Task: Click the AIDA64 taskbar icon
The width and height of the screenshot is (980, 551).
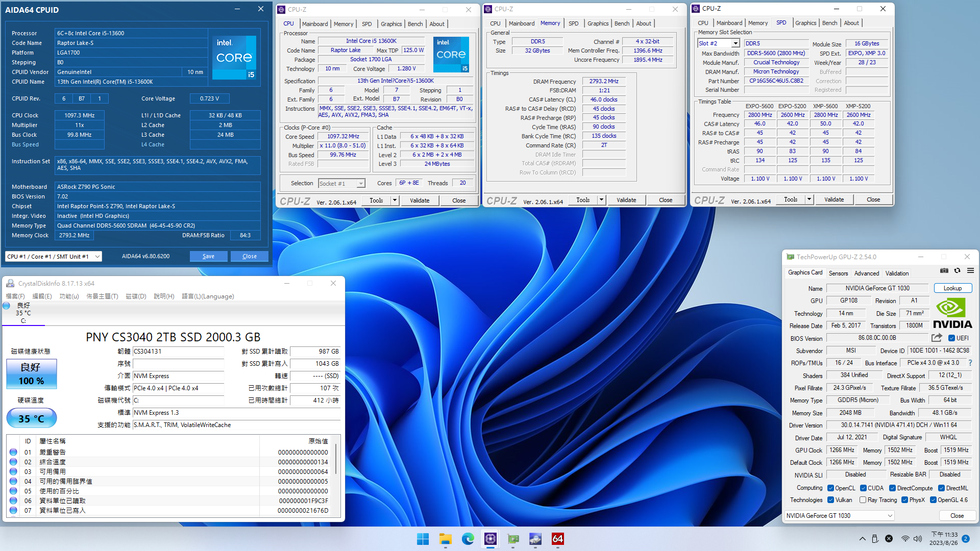Action: click(558, 539)
